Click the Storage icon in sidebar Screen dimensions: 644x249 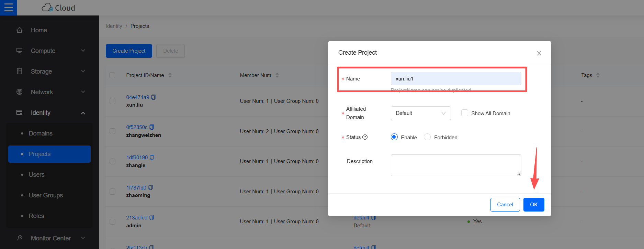(x=20, y=71)
